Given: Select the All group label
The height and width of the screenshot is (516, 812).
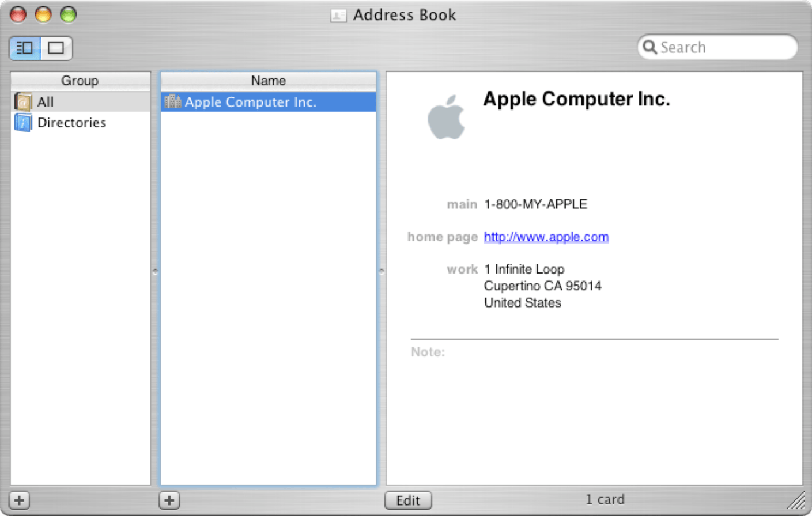Looking at the screenshot, I should click(x=46, y=102).
